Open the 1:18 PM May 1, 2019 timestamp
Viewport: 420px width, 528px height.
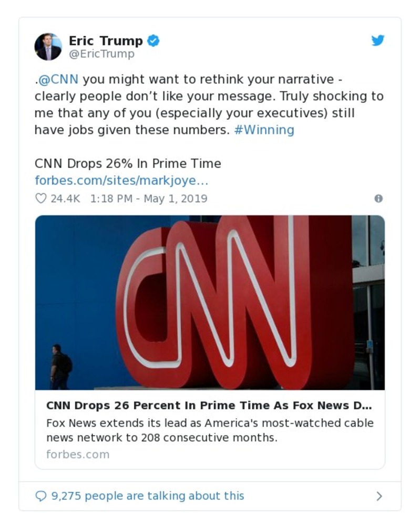[149, 199]
